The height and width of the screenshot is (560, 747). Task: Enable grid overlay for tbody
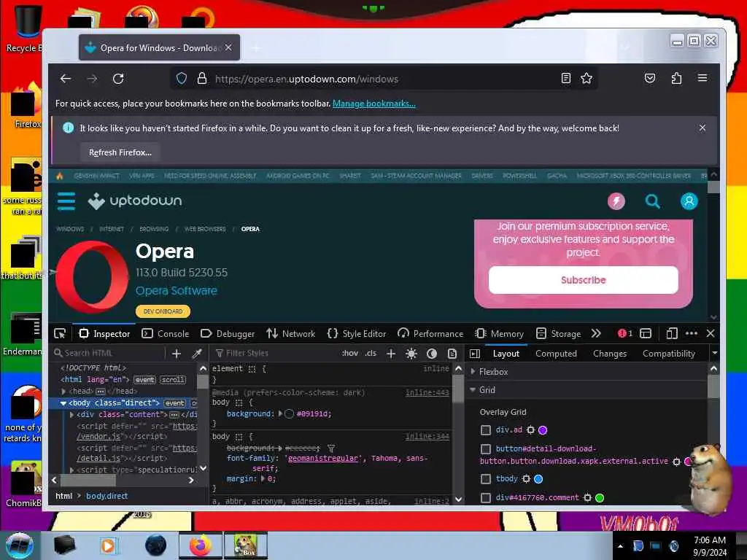pos(485,478)
